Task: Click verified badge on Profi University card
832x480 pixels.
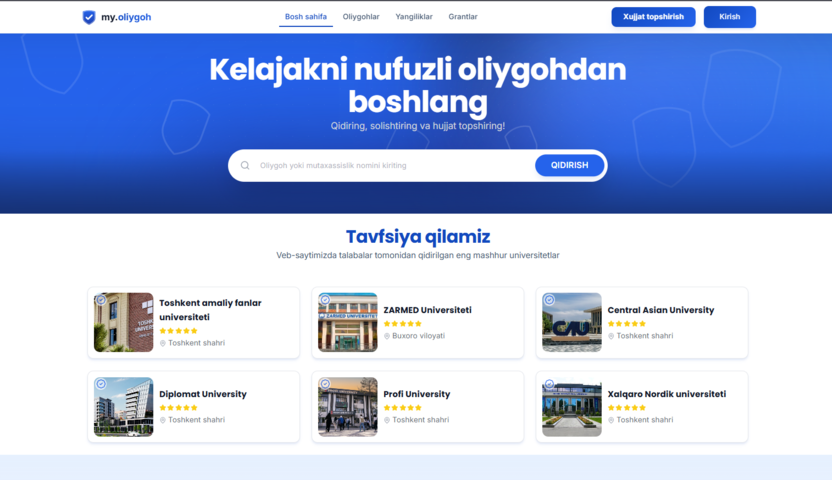Action: 325,383
